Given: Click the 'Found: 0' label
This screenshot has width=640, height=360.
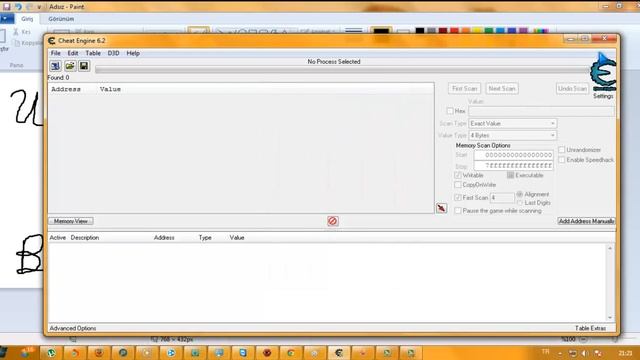Looking at the screenshot, I should (x=58, y=78).
